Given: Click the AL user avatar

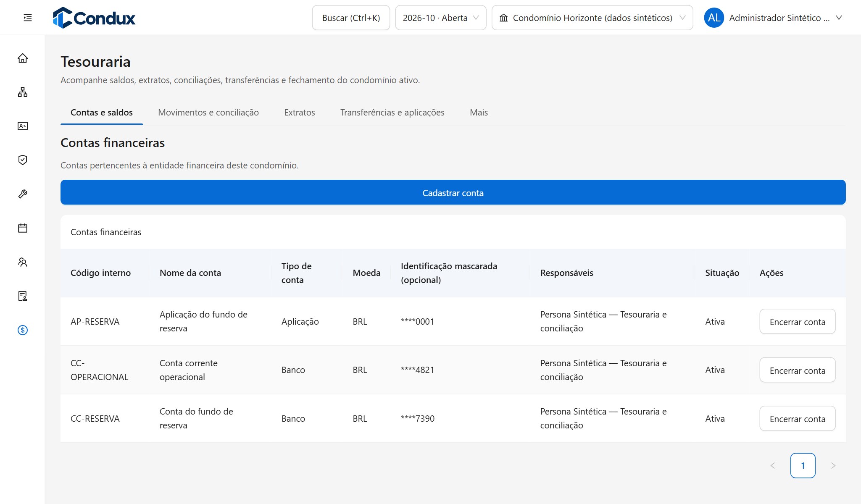Looking at the screenshot, I should pos(714,18).
